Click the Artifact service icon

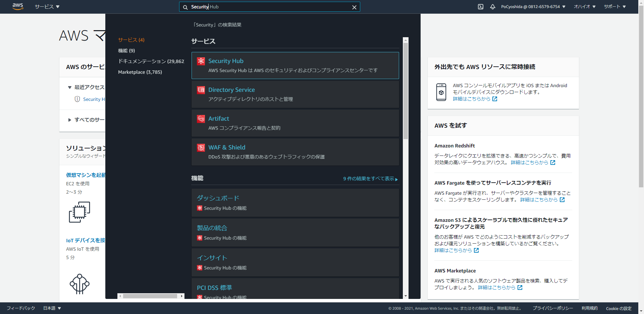[201, 119]
